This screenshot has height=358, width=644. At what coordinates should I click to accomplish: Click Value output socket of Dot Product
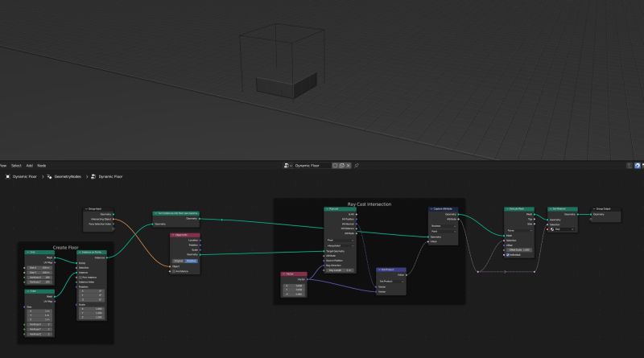407,275
